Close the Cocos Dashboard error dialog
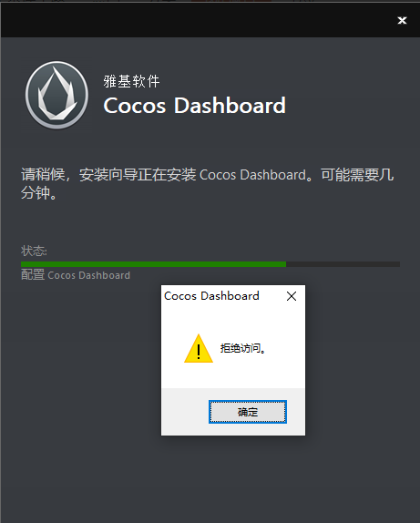 coord(292,296)
